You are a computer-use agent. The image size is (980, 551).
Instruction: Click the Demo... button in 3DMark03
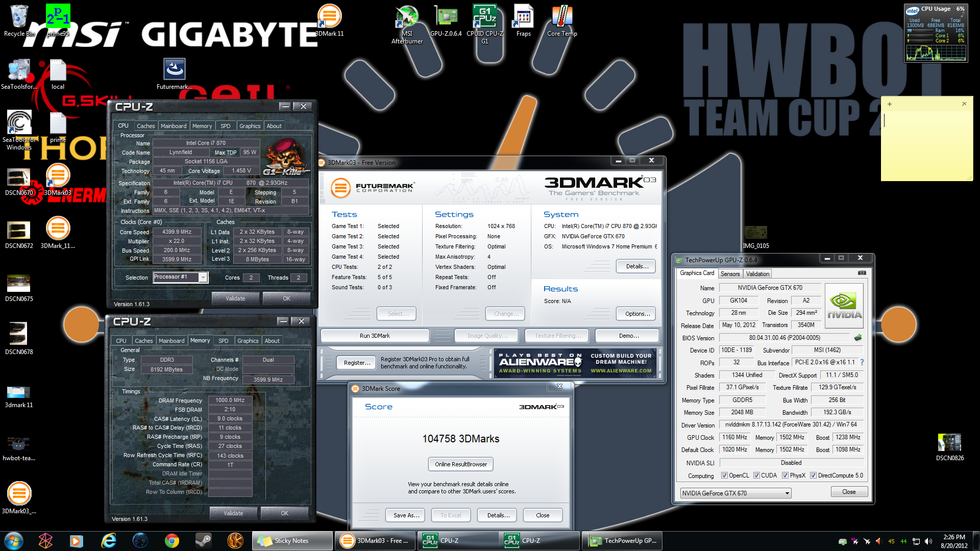628,336
